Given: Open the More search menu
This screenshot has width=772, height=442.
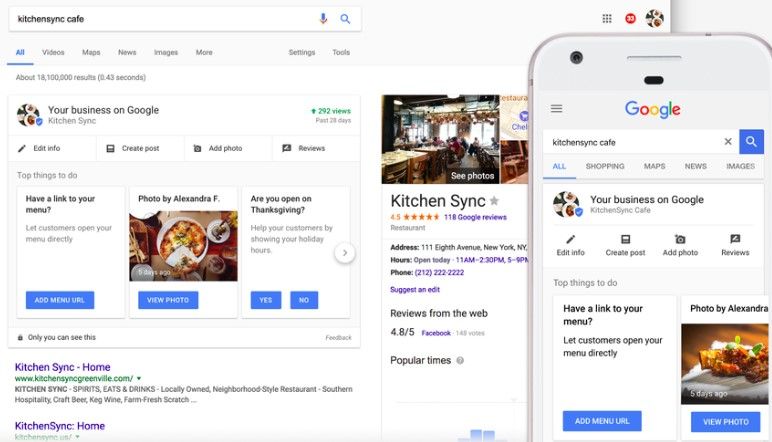Looking at the screenshot, I should tap(204, 52).
